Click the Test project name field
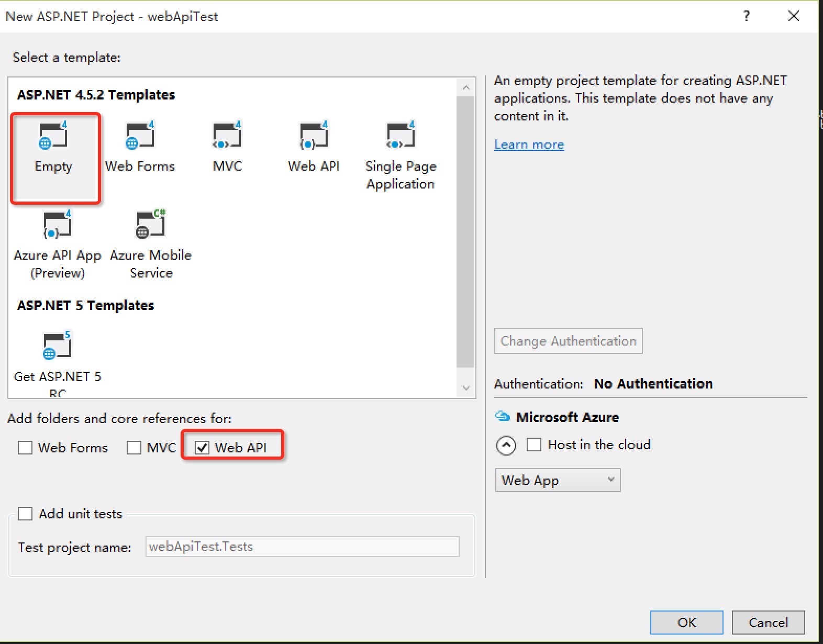 pyautogui.click(x=303, y=547)
